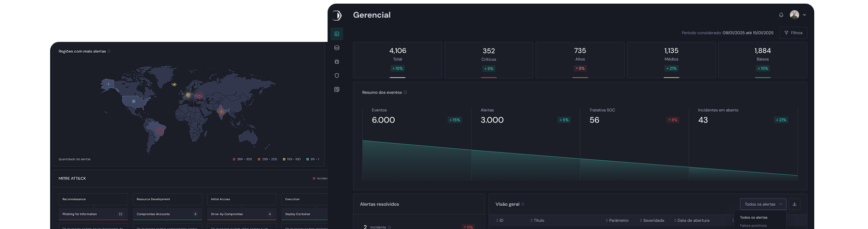Click the database icon in sidebar
This screenshot has width=868, height=229.
(x=337, y=48)
